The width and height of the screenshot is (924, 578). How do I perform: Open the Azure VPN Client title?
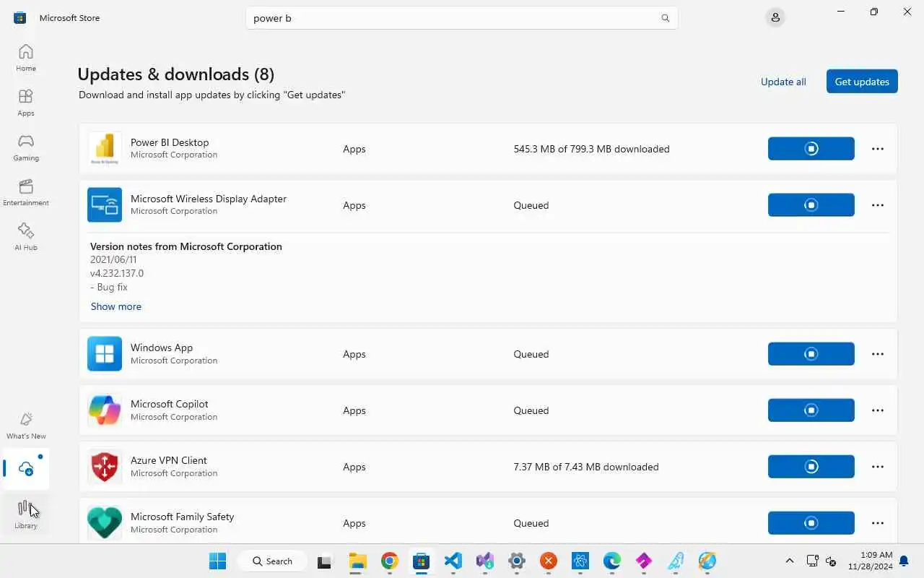tap(169, 460)
